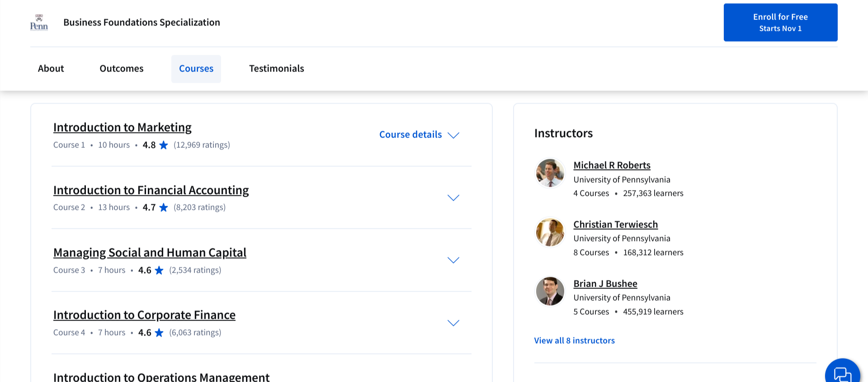Open the Introduction to Corporate Finance link

144,315
